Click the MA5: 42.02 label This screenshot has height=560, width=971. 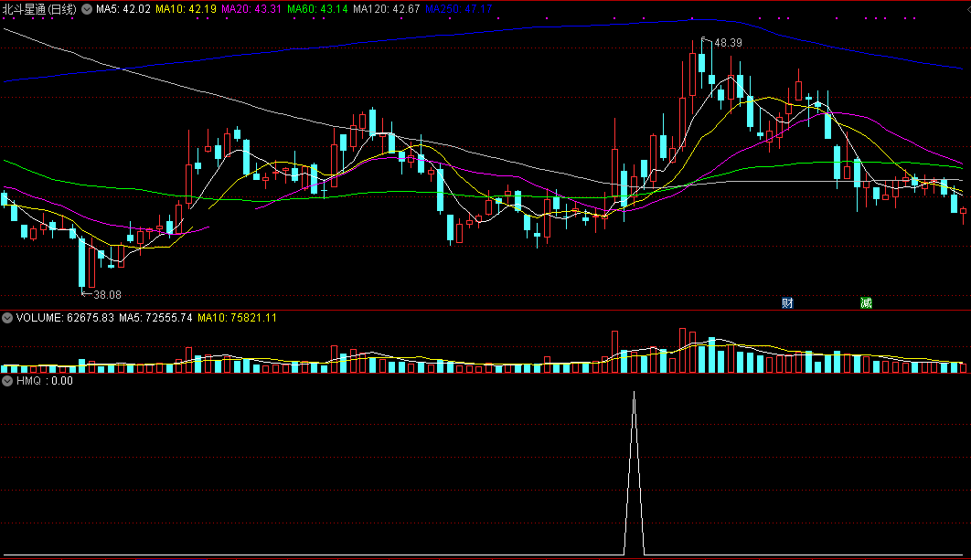(123, 9)
